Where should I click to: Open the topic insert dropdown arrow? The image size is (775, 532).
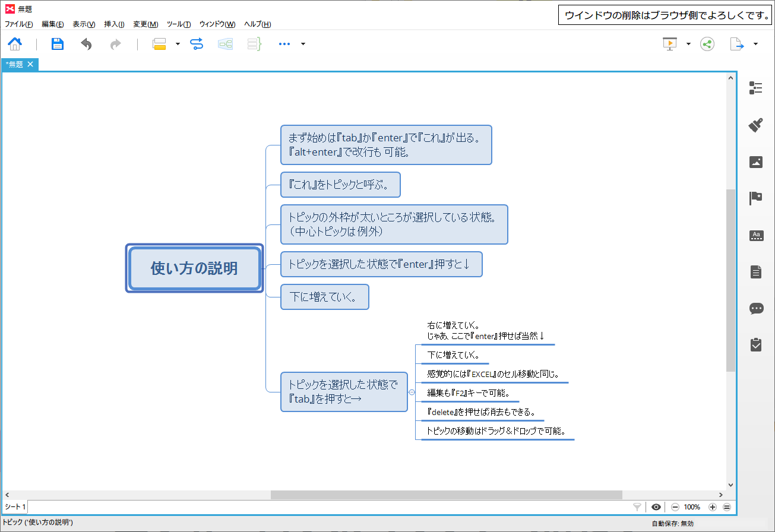coord(178,44)
